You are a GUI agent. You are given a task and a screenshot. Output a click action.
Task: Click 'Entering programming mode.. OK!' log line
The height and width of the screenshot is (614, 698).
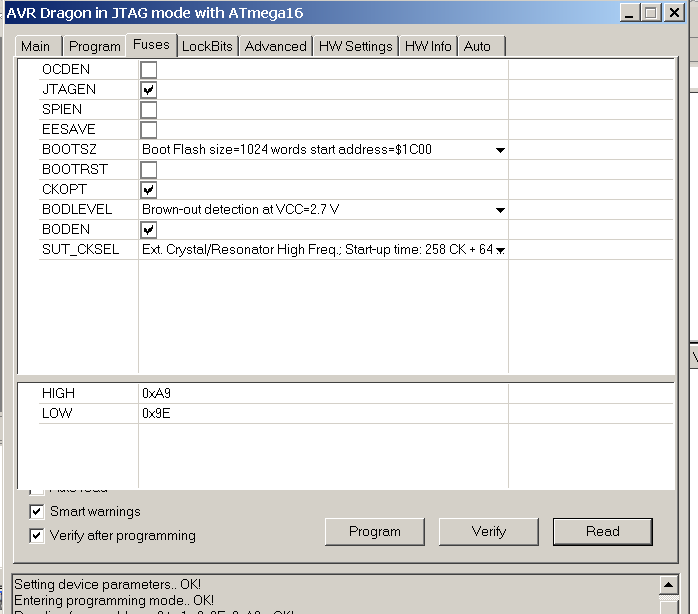point(114,601)
